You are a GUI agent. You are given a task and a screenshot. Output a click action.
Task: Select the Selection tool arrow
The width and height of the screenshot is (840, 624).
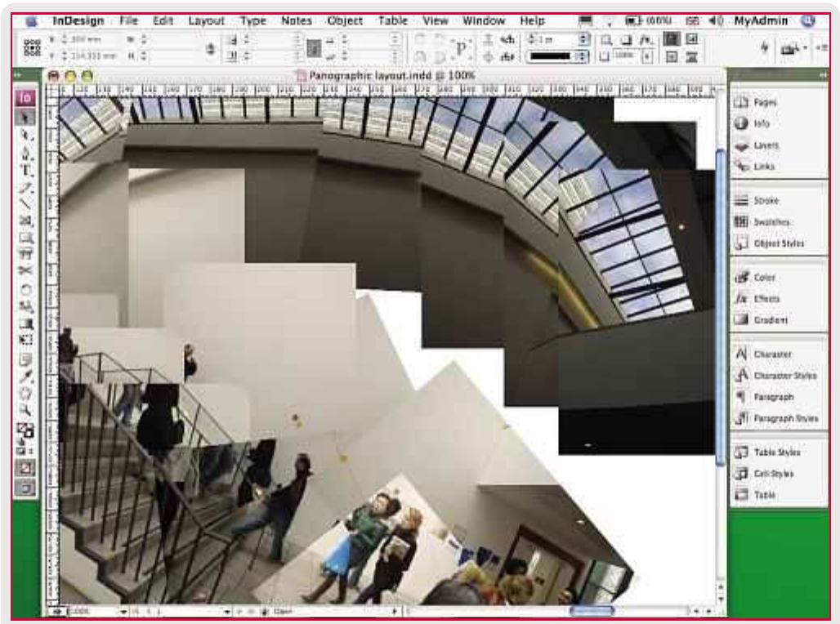[x=26, y=115]
